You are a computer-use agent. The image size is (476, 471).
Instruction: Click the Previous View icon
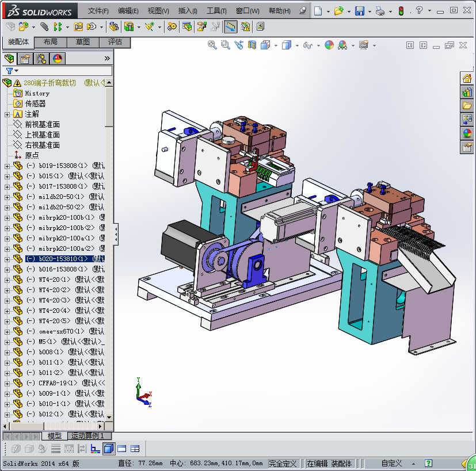(x=239, y=45)
